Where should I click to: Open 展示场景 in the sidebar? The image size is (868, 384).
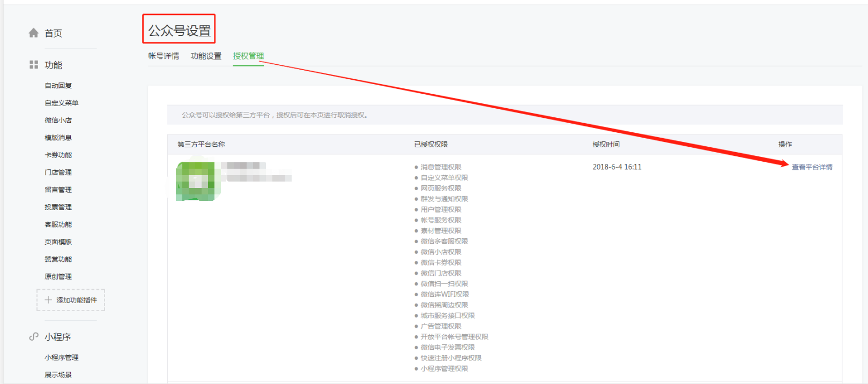pos(58,375)
